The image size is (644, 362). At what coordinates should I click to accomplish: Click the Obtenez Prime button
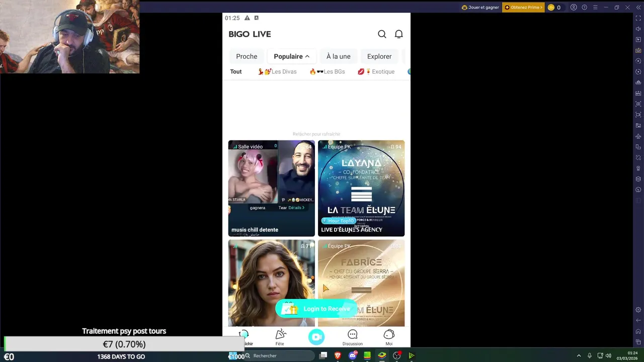point(523,8)
